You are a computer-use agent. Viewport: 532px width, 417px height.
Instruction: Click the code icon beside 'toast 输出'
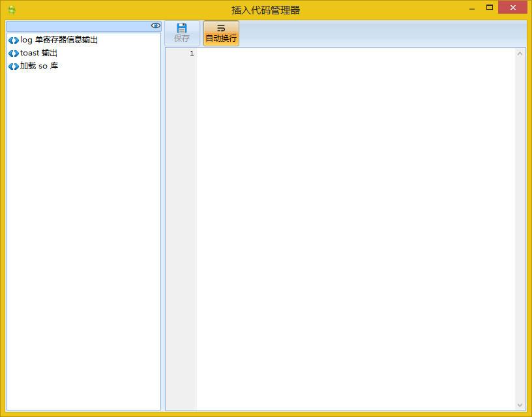(14, 54)
